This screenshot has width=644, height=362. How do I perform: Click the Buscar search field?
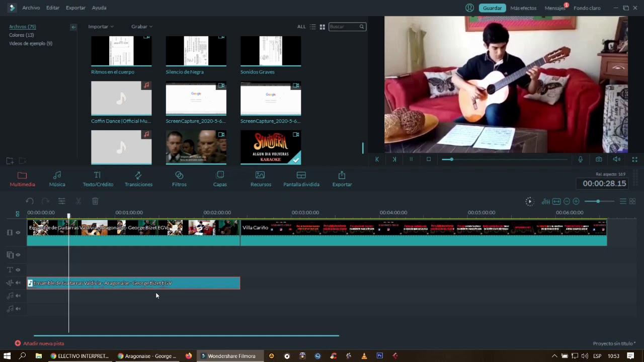[347, 27]
